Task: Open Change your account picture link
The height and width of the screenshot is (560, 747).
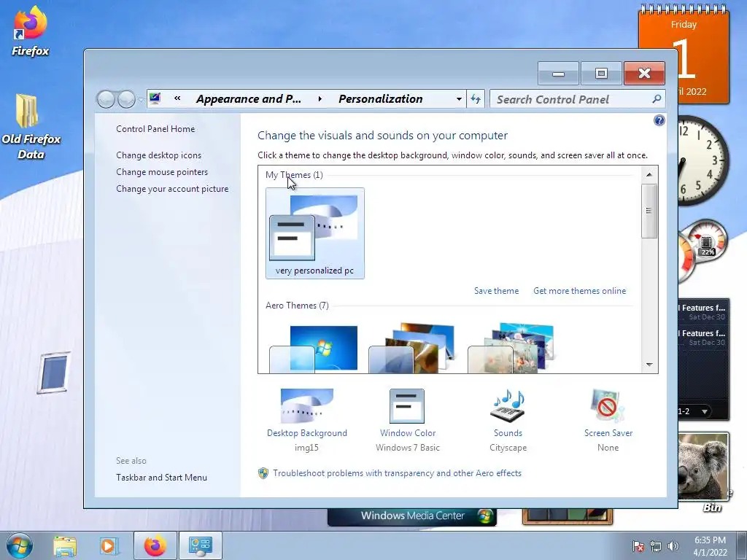Action: 172,189
